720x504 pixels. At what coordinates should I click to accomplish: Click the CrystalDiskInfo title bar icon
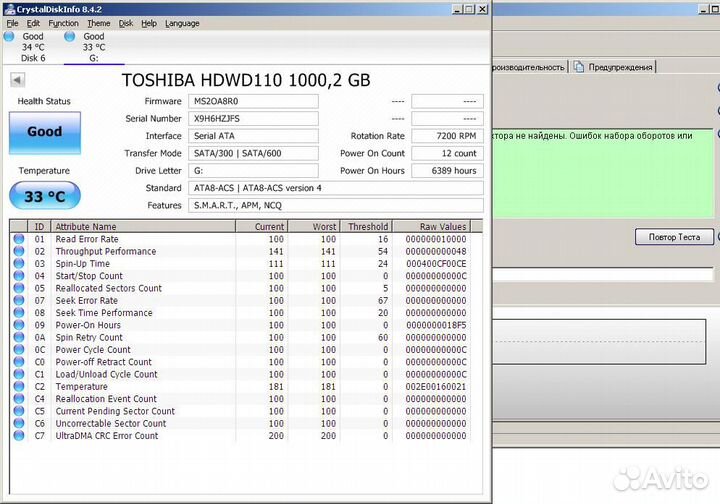point(9,8)
